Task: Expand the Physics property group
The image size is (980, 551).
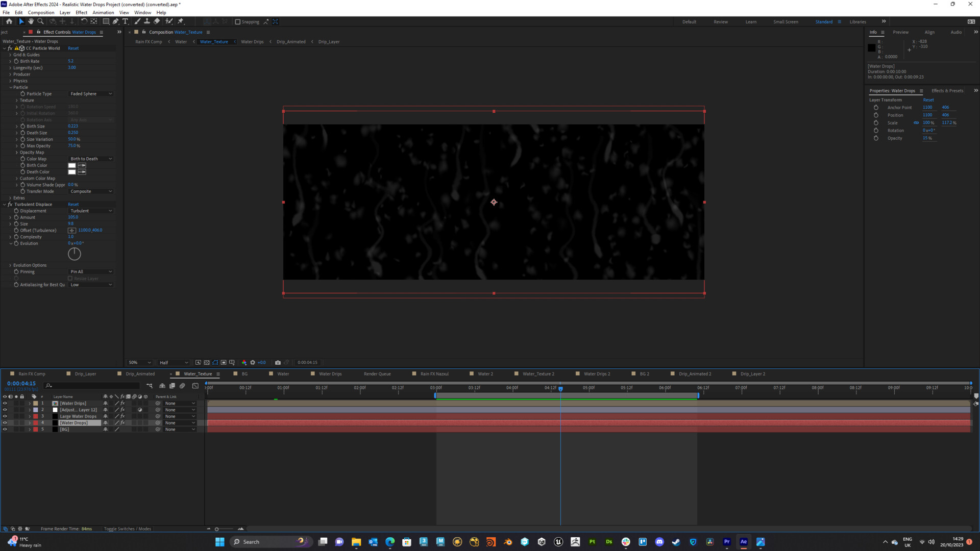Action: 10,81
